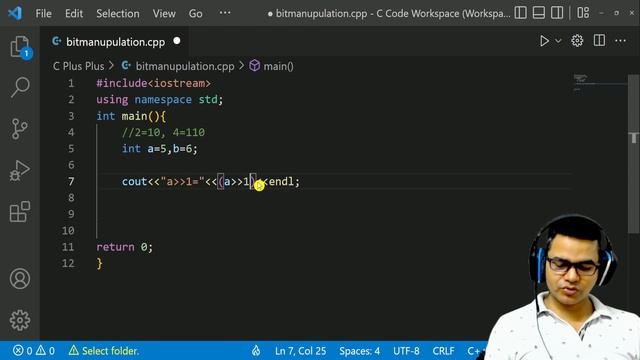Open the File menu
This screenshot has height=360, width=640.
pyautogui.click(x=43, y=13)
